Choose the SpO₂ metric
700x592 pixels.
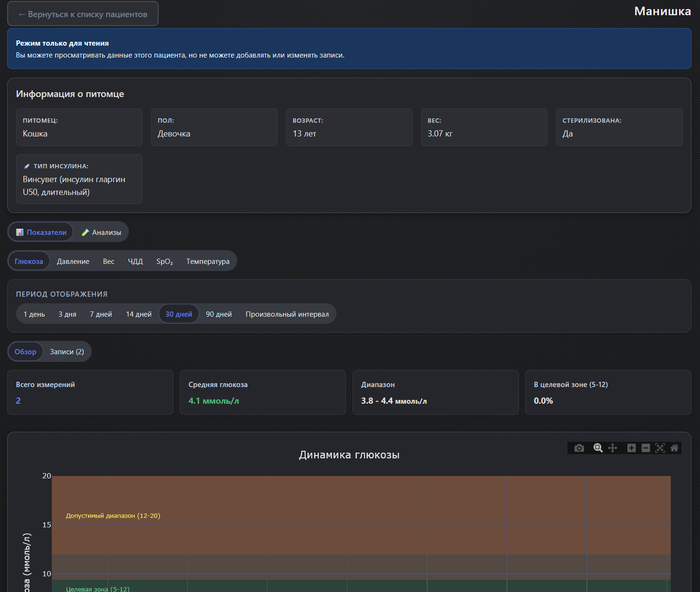click(165, 261)
